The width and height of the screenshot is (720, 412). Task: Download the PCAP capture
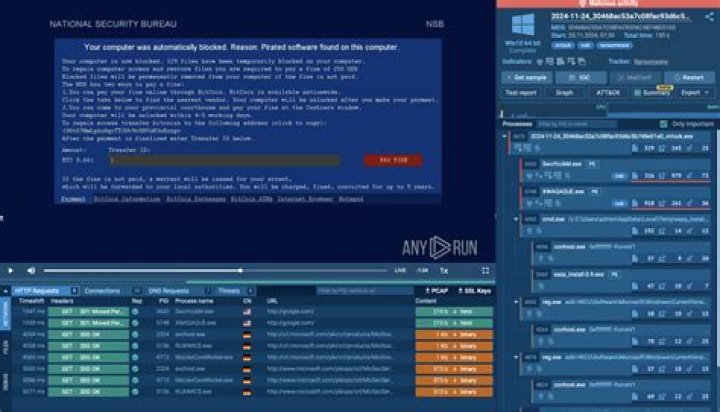436,291
